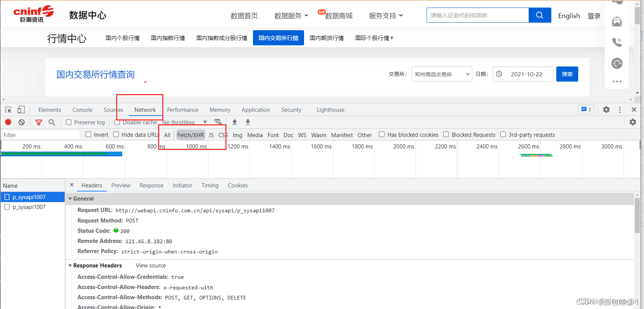
Task: Open the No throttling dropdown
Action: tap(185, 122)
